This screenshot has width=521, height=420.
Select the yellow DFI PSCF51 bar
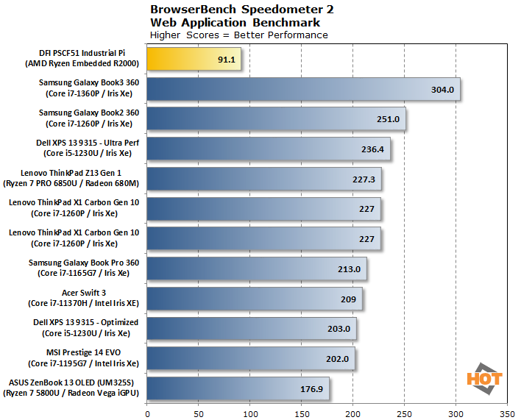[194, 59]
